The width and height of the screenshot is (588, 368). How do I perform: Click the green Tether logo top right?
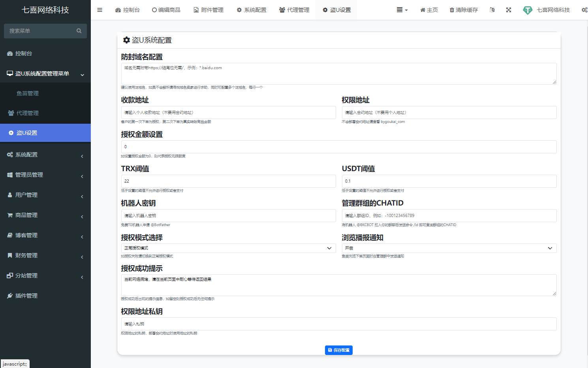click(528, 9)
